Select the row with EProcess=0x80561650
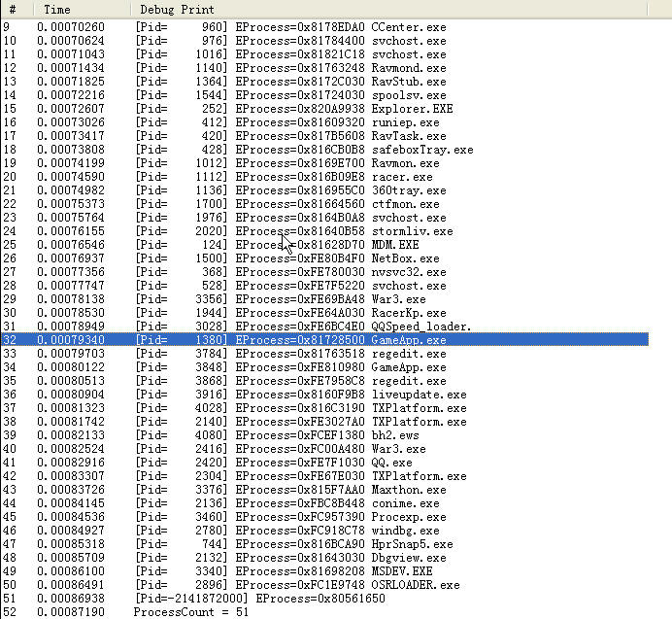 325,599
